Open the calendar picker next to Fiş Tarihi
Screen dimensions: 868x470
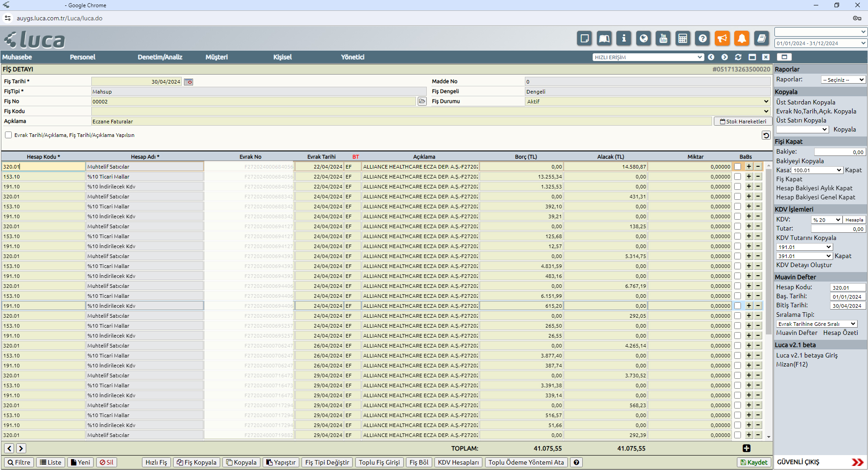click(189, 82)
